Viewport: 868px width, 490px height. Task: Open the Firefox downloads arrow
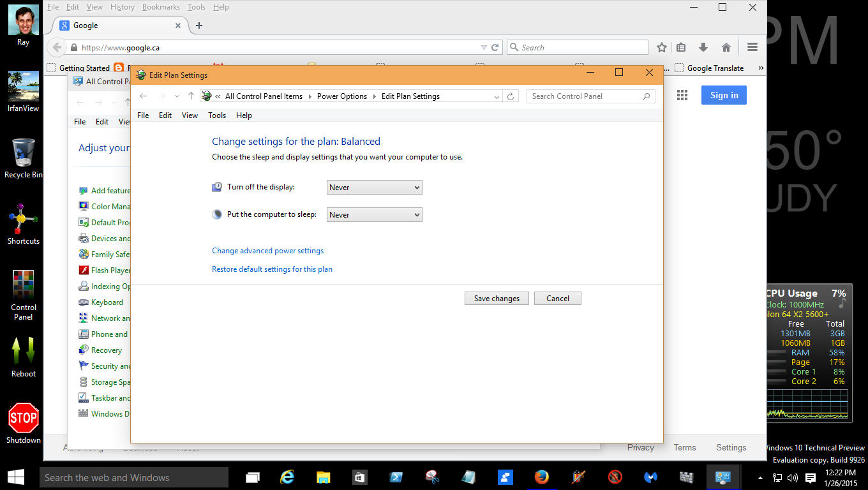tap(703, 47)
